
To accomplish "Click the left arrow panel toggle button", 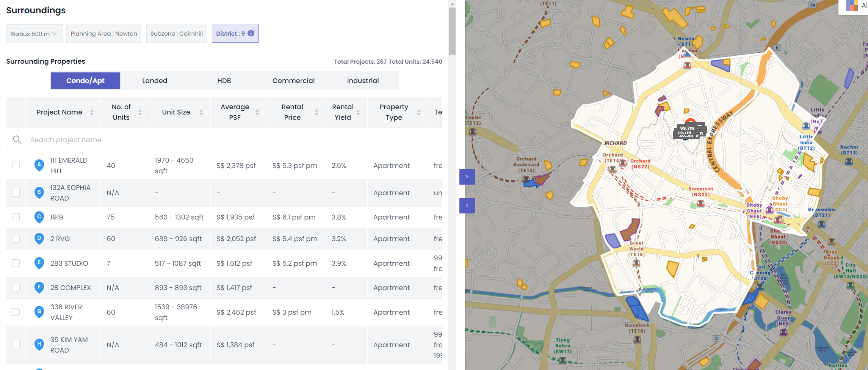I will pos(467,205).
